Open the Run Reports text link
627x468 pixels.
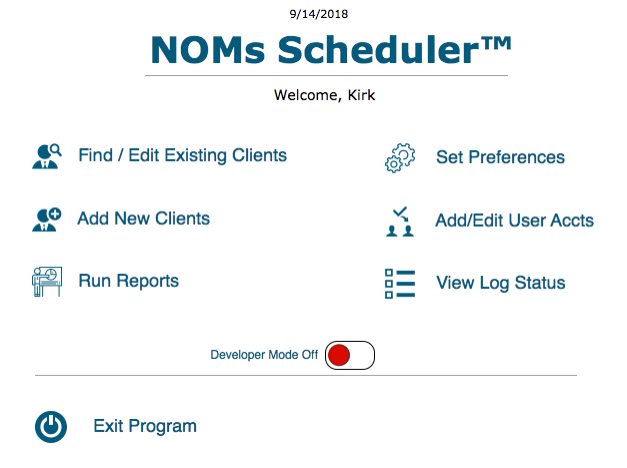point(128,281)
